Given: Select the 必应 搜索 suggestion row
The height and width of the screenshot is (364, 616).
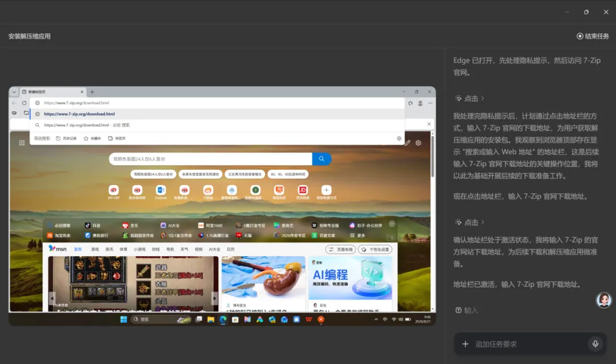Looking at the screenshot, I should (x=217, y=125).
